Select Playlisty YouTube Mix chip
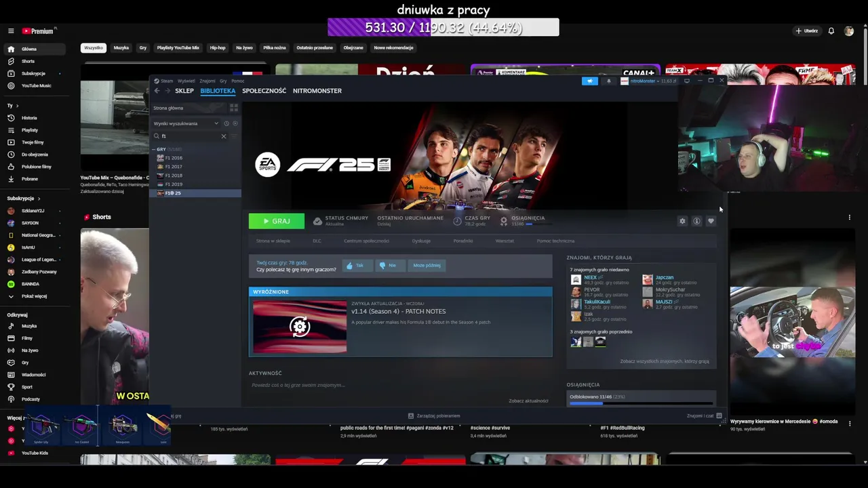868x488 pixels. click(178, 48)
